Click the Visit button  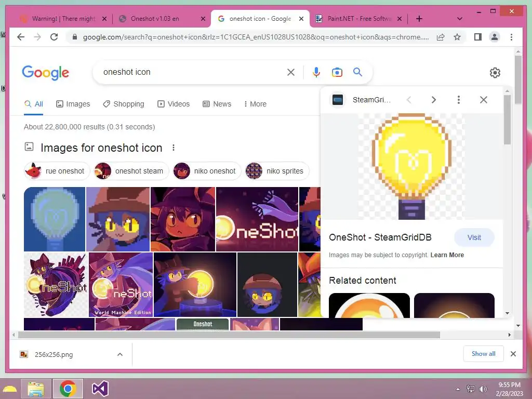474,237
